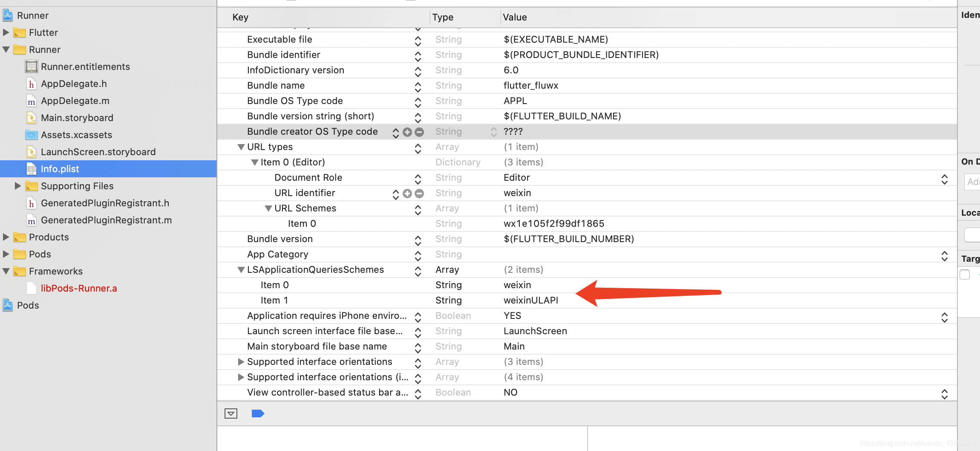Select the weixin value under LSApplicationQueriesSchemes

[517, 285]
